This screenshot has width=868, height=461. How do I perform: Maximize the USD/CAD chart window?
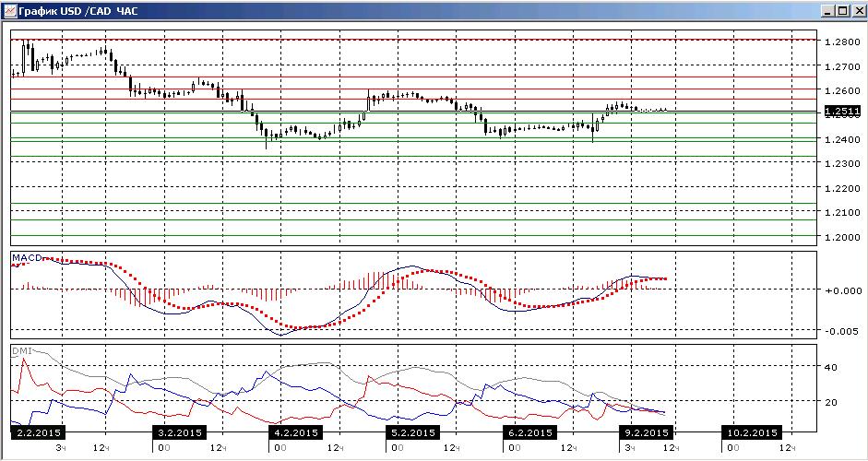point(842,10)
